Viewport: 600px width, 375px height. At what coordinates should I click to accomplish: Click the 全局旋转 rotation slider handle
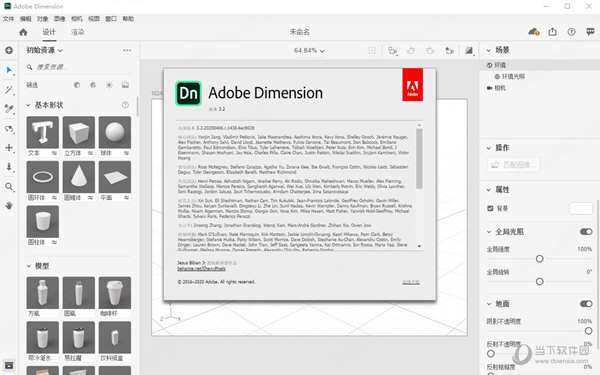pos(540,282)
